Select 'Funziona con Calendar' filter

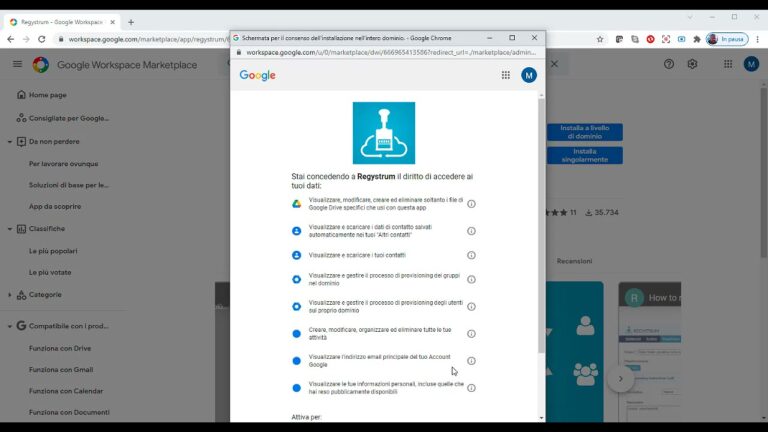pos(66,391)
